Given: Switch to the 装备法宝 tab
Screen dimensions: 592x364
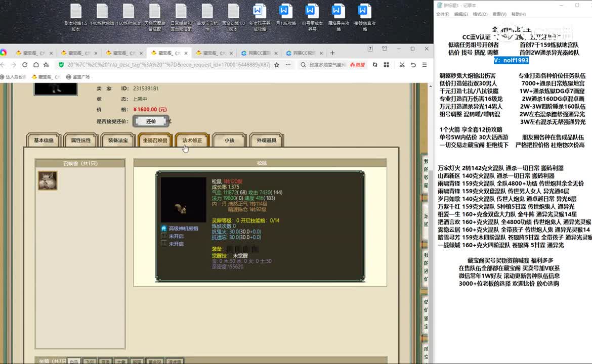Looking at the screenshot, I should (118, 140).
